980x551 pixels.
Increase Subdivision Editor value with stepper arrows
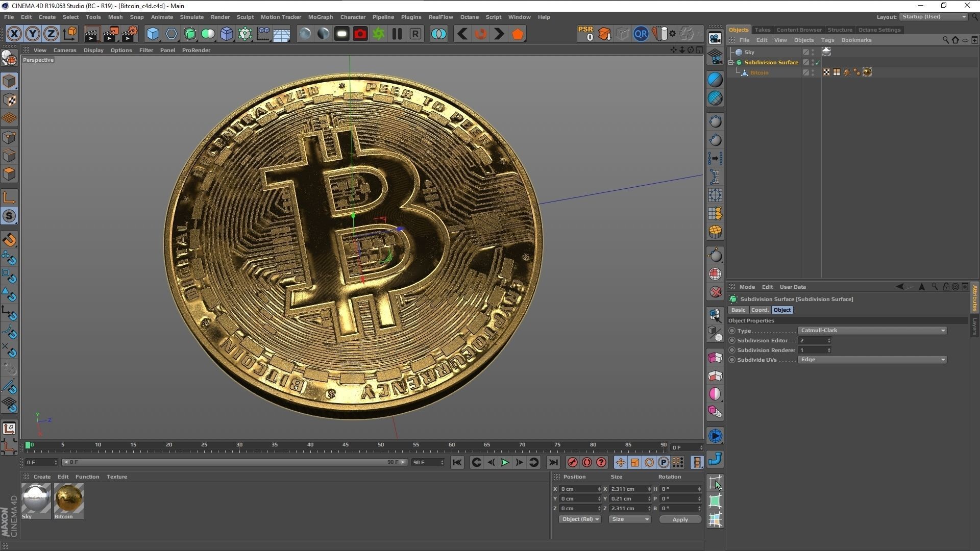click(829, 340)
